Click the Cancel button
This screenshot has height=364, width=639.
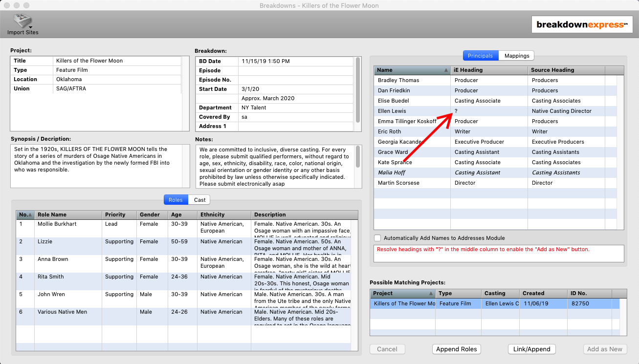pos(387,349)
